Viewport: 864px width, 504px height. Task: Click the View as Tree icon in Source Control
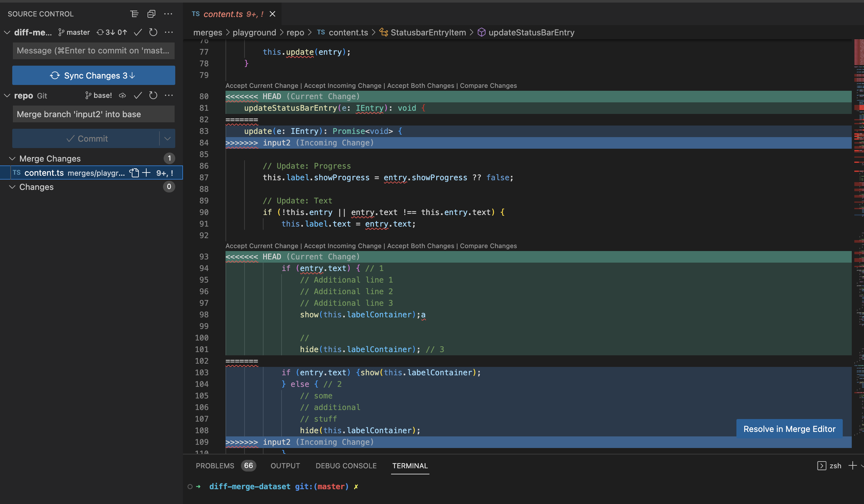pyautogui.click(x=134, y=14)
